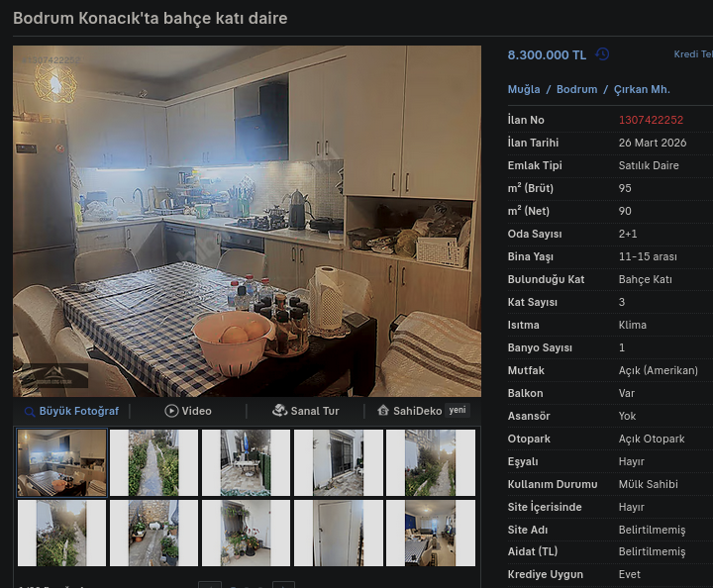This screenshot has height=588, width=713.
Task: Click the listing title Bodrum Konacık'ta bahçe katı daire
Action: click(x=151, y=18)
